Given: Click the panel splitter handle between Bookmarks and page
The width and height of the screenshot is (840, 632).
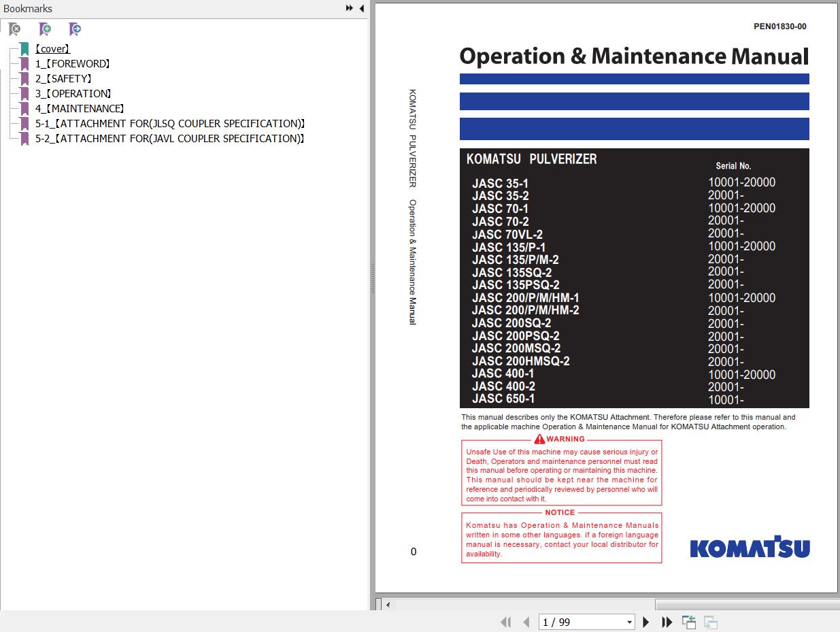Looking at the screenshot, I should 372,280.
